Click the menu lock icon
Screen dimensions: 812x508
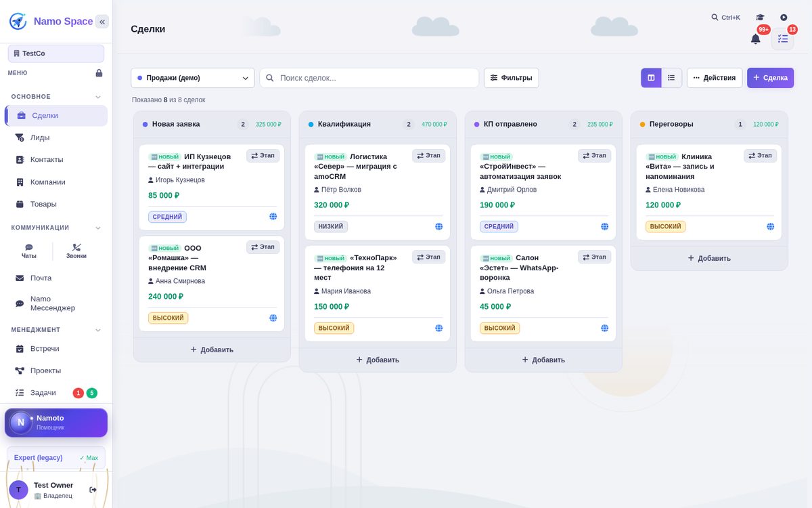pyautogui.click(x=99, y=73)
